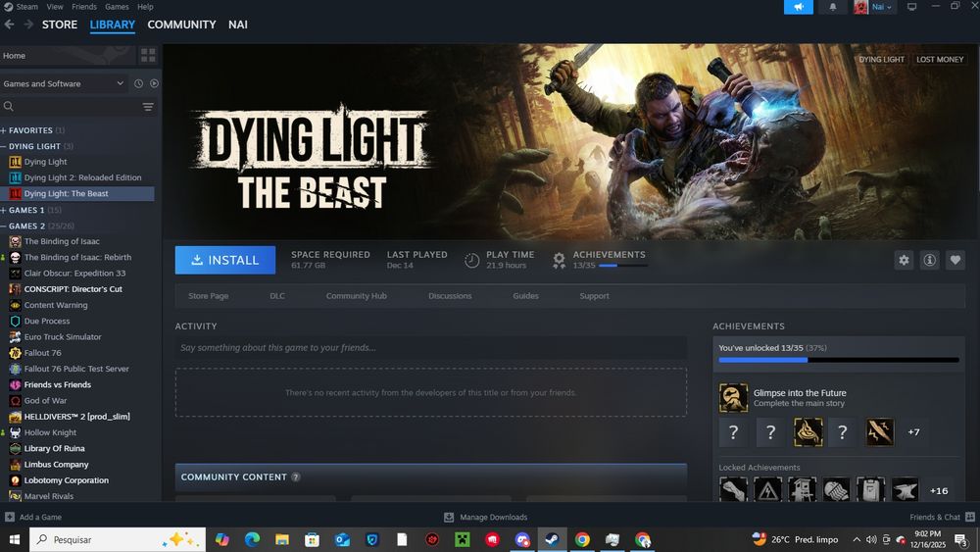This screenshot has height=552, width=980.
Task: Open File Explorer in taskbar
Action: tap(282, 539)
